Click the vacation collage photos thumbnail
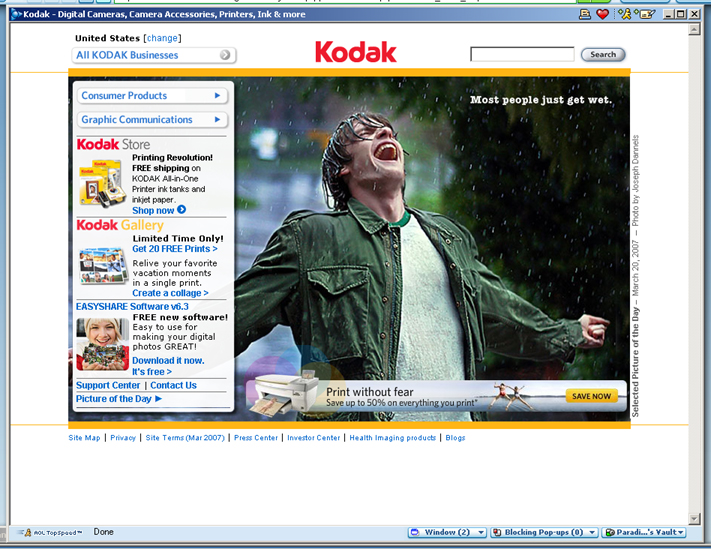 point(102,266)
